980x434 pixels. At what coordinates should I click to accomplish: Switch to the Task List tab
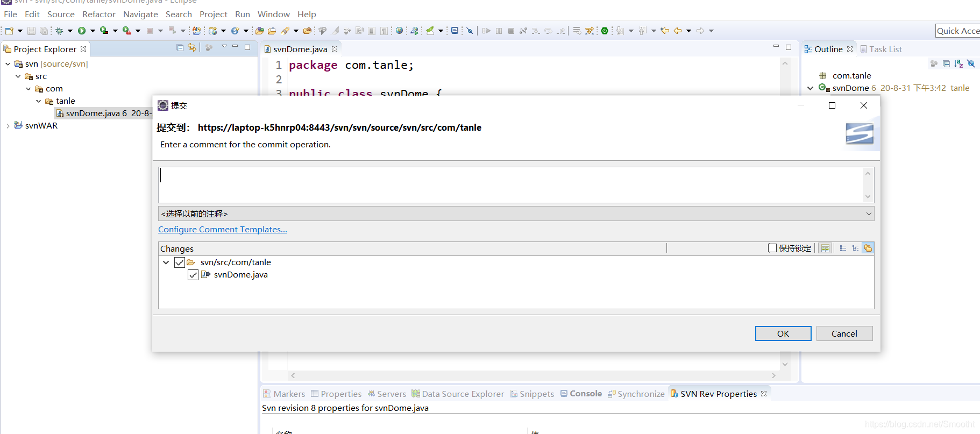click(x=881, y=49)
